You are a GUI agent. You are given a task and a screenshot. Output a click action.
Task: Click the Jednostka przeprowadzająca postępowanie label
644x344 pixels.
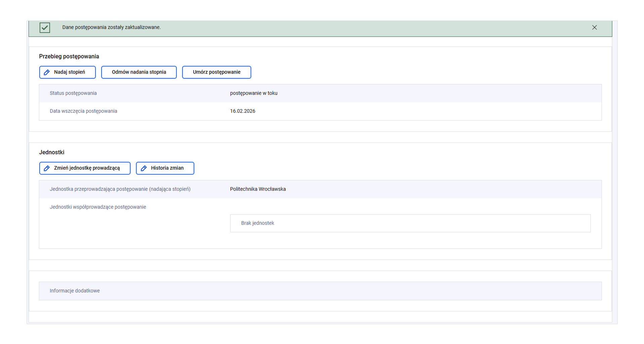(x=120, y=189)
